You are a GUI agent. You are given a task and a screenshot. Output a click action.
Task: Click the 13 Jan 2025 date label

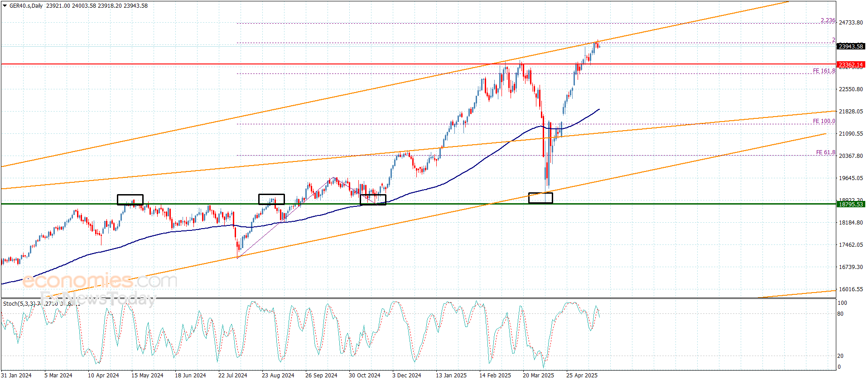pos(451,375)
